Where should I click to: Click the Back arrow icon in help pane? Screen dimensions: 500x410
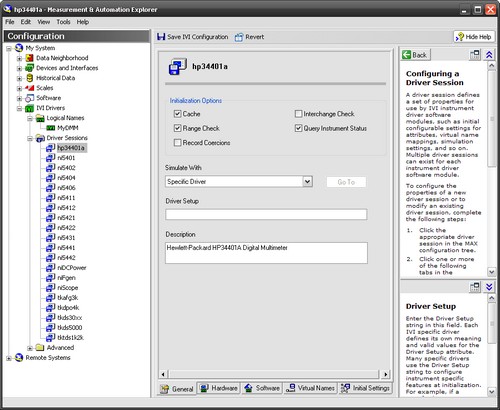point(406,55)
